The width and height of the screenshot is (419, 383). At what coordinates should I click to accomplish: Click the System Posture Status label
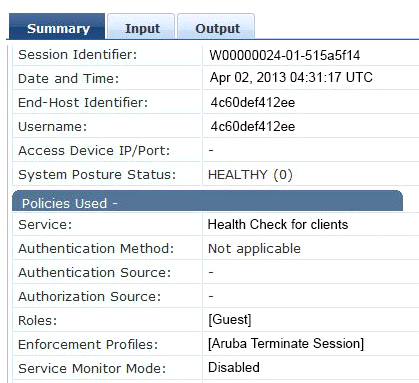[x=97, y=175]
